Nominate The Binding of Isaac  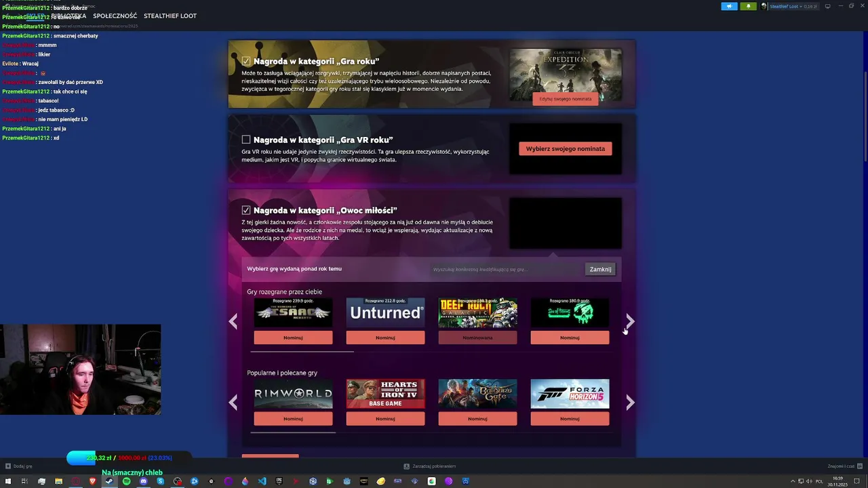coord(293,338)
